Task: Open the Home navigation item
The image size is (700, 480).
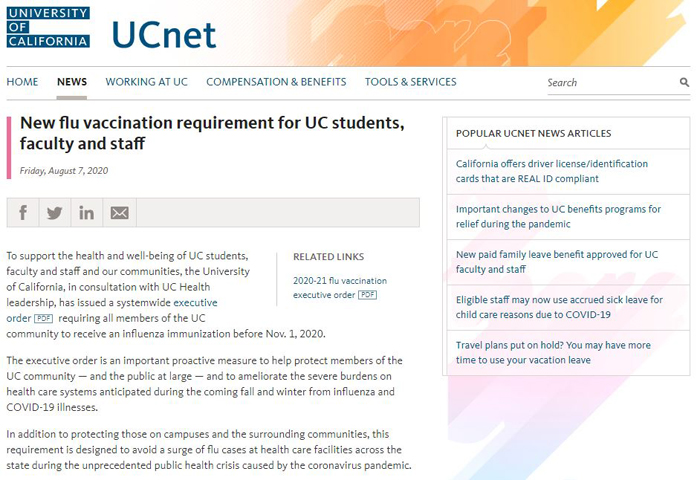Action: coord(22,82)
